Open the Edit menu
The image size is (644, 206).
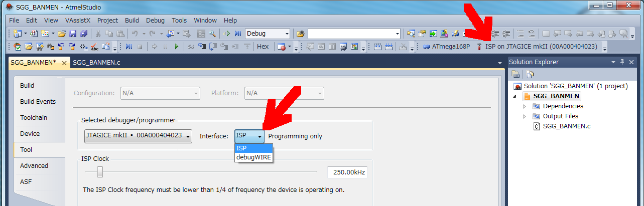(x=32, y=21)
